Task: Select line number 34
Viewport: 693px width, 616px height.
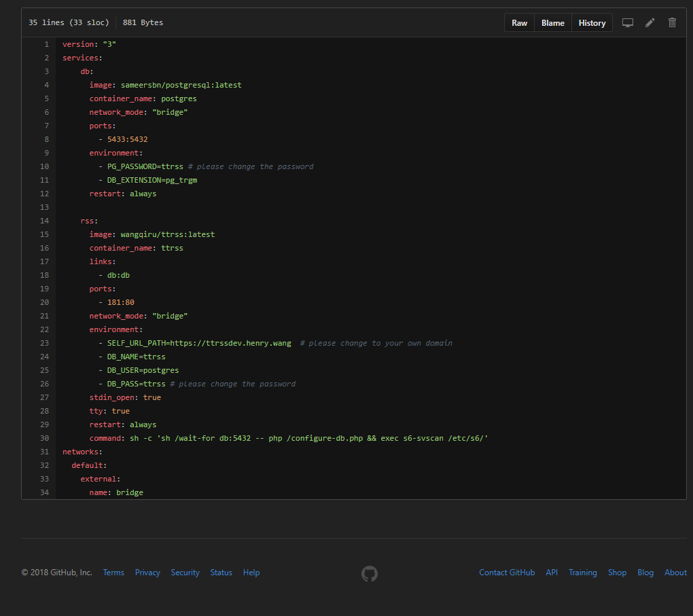Action: (x=45, y=492)
